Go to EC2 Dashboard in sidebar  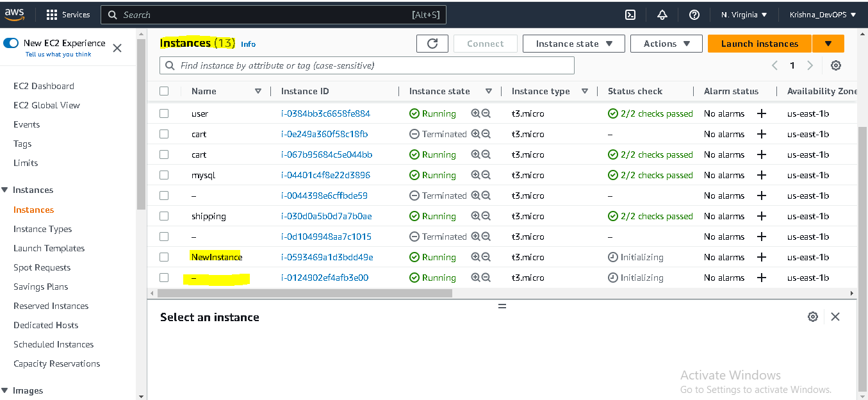[43, 85]
